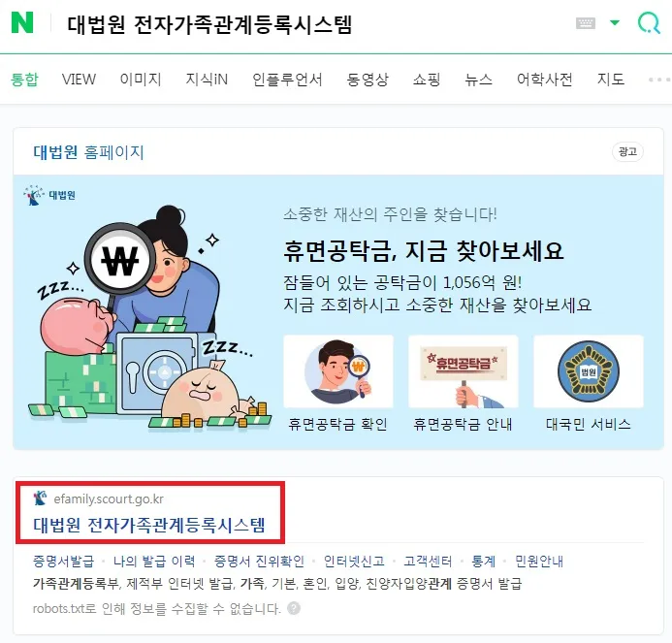Viewport: 672px width, 643px height.
Task: Open the 휴면공탁금 확인 thumbnail
Action: coord(338,371)
